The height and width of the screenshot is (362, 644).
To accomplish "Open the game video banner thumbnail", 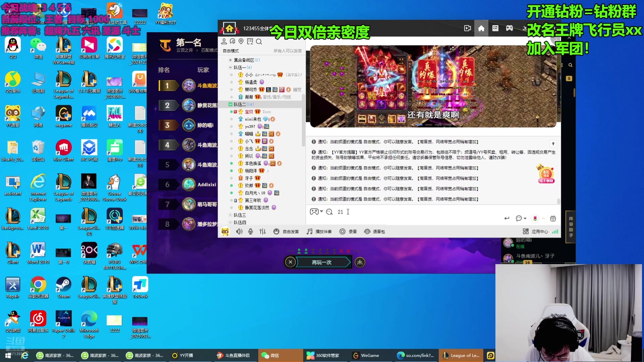I will 433,86.
